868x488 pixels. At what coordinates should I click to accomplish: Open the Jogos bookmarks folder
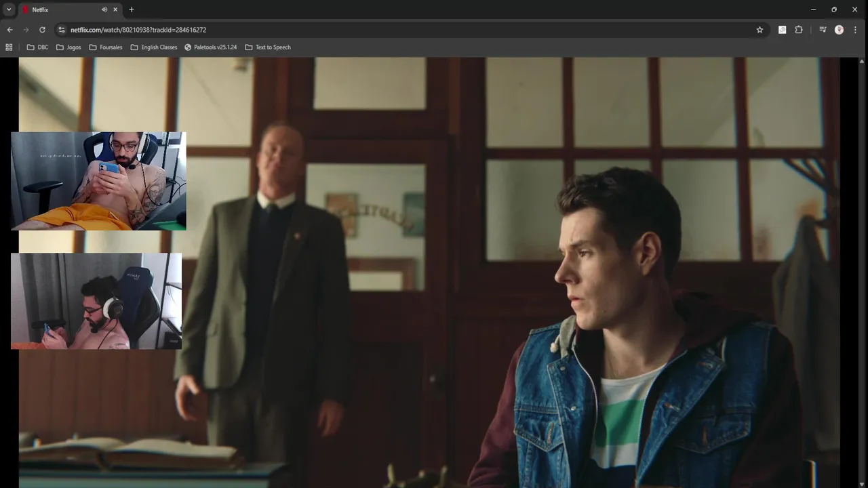[68, 47]
